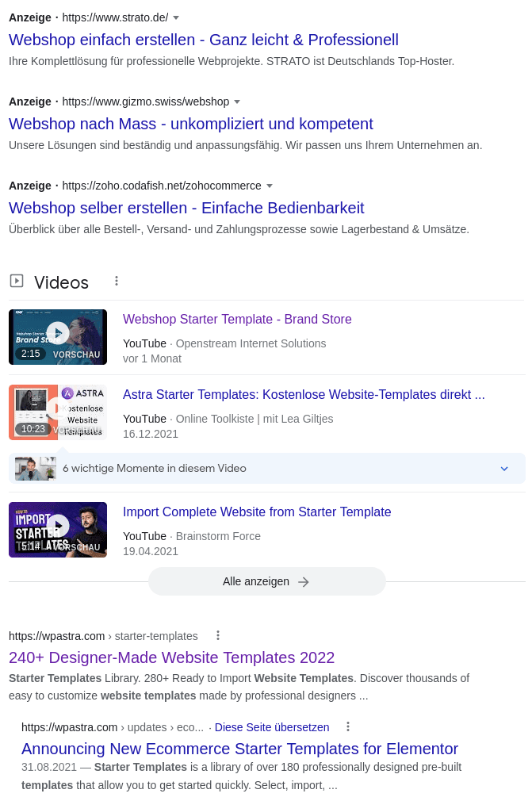Viewport: 532px width, 801px height.
Task: Open Webshop Starter Template - Brand Store video link
Action: coord(237,319)
